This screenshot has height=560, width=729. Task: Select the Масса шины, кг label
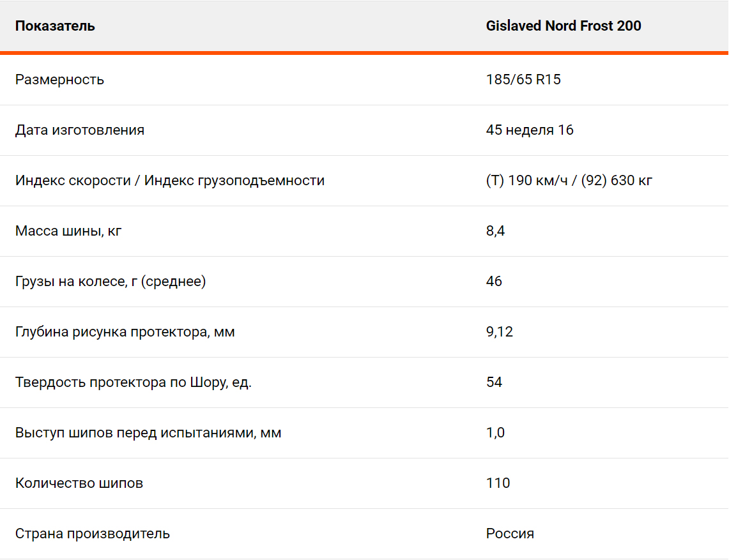68,231
